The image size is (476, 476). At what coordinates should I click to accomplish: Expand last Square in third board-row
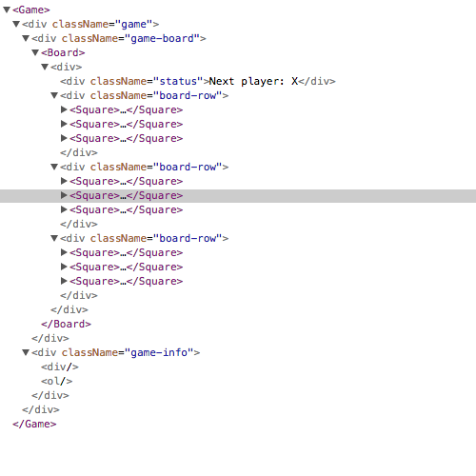click(64, 281)
